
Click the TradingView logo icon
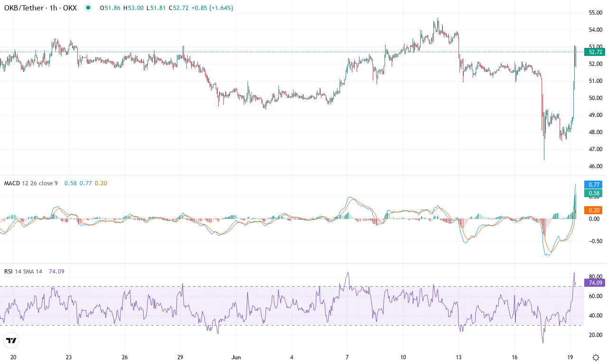tap(11, 340)
